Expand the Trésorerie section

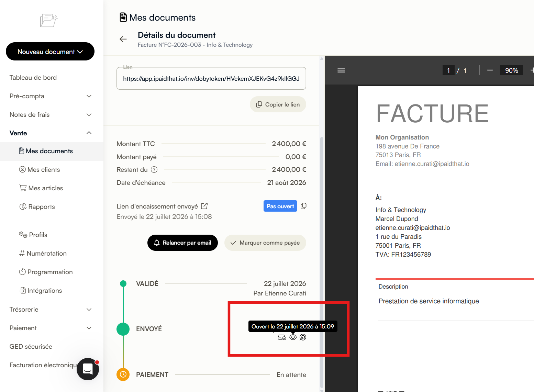coord(51,310)
